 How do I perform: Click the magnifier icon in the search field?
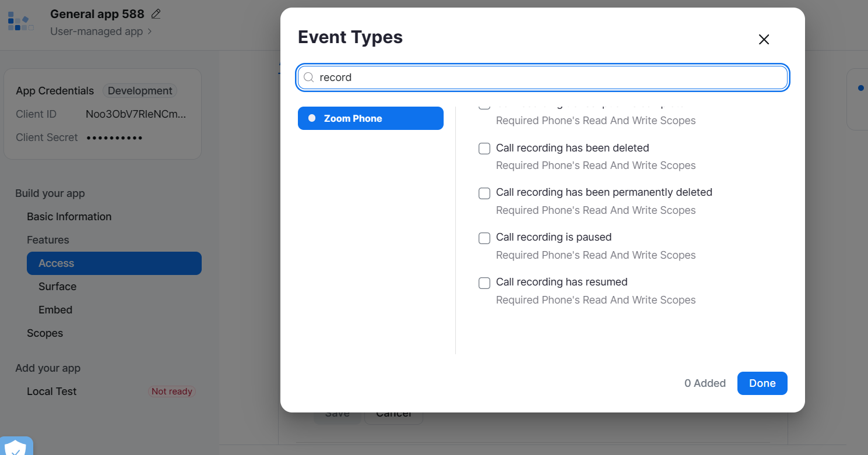309,77
